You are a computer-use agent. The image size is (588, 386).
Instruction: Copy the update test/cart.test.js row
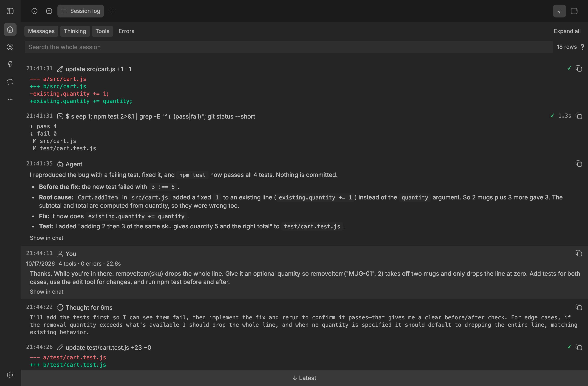[x=579, y=347]
